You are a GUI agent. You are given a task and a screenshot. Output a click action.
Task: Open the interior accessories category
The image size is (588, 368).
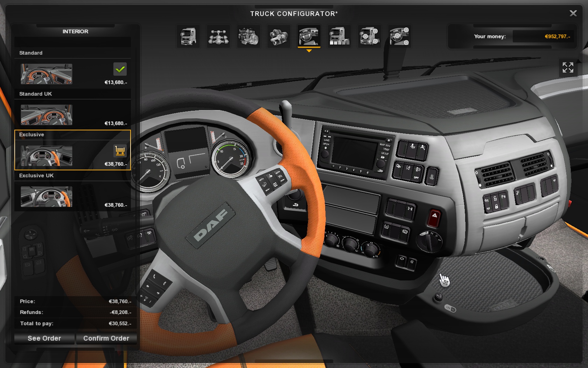coord(399,36)
